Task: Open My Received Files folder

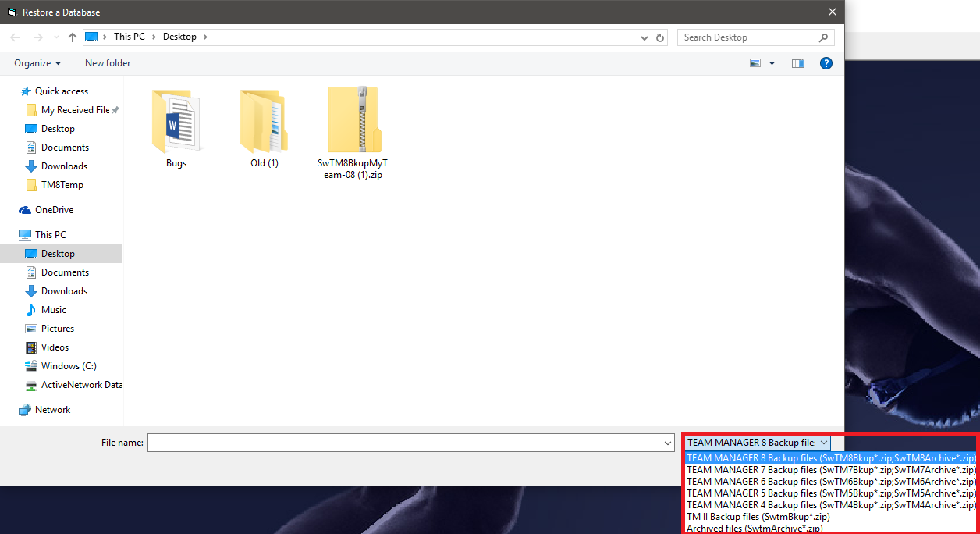Action: 75,110
